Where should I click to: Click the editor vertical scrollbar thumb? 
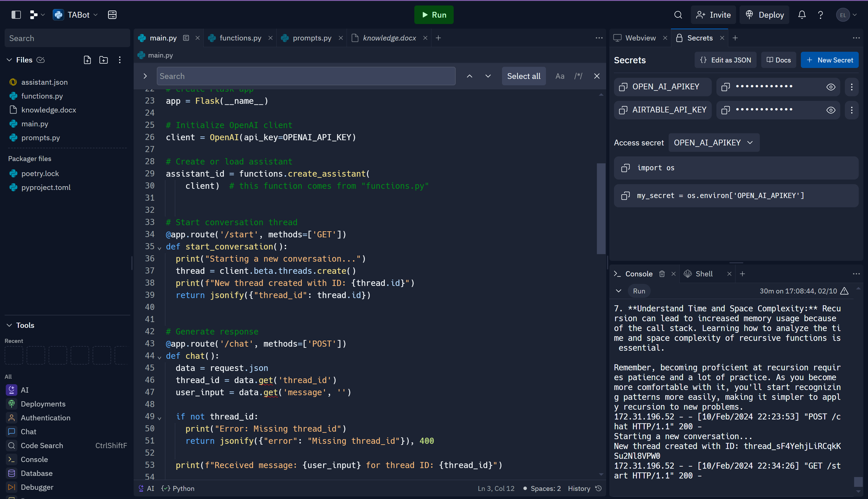tap(601, 208)
